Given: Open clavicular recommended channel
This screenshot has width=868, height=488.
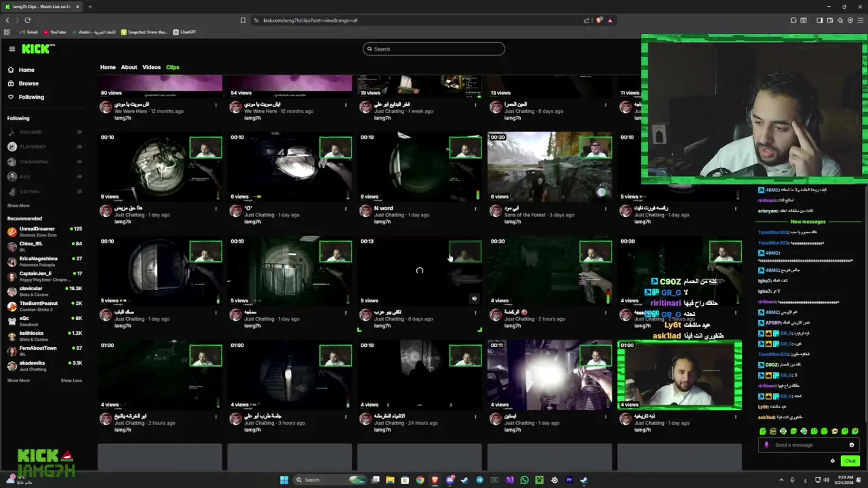Looking at the screenshot, I should coord(45,291).
